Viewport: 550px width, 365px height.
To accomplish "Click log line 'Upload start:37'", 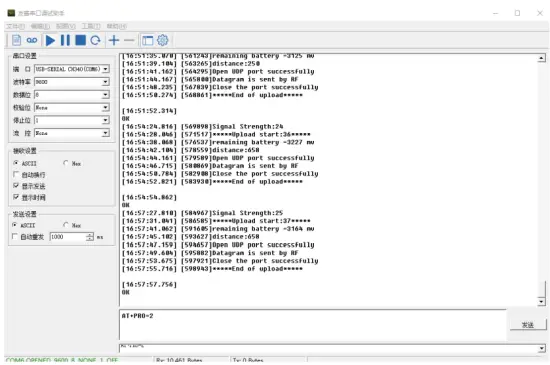I will coord(216,221).
